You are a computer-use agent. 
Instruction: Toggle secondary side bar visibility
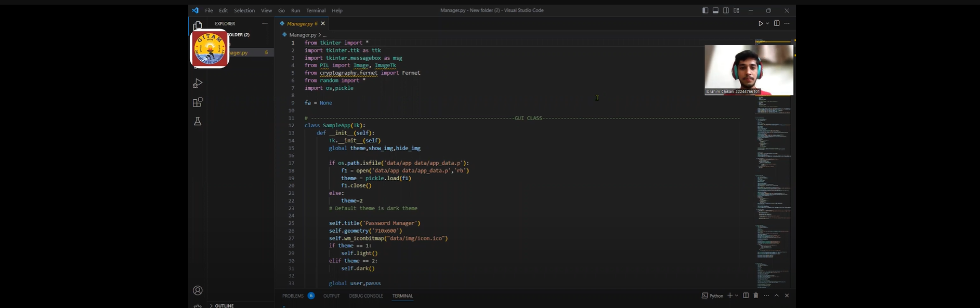[726, 10]
